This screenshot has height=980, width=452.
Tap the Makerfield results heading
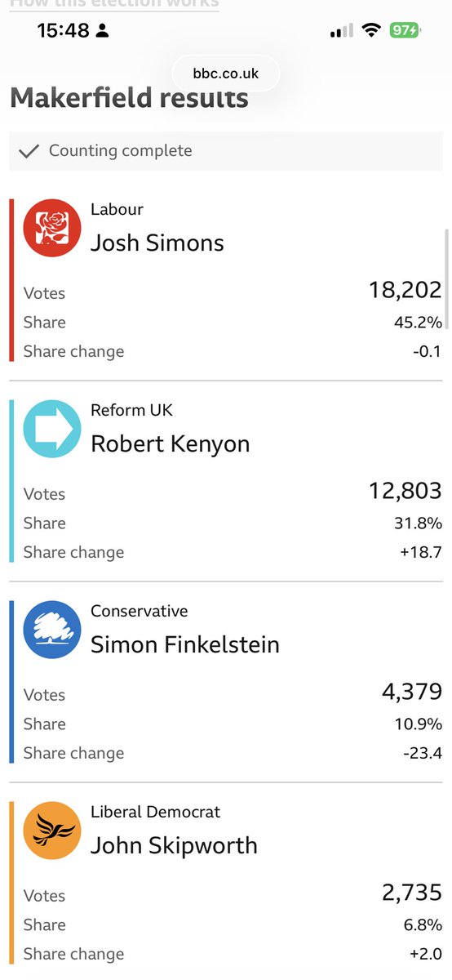(129, 99)
